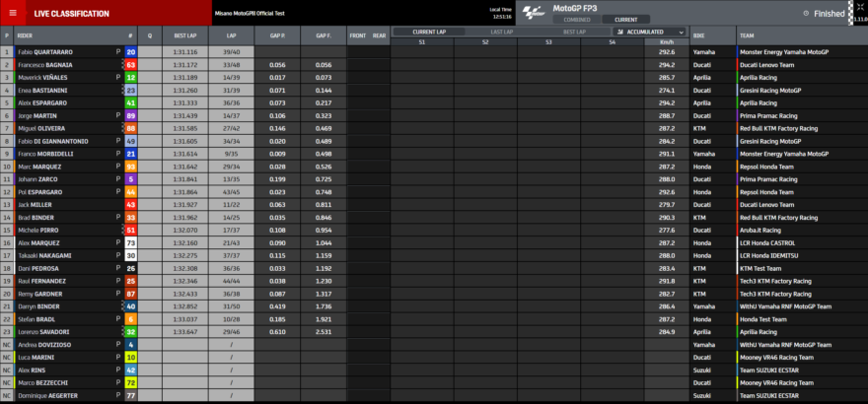Select the Current session view
This screenshot has width=868, height=404.
626,19
